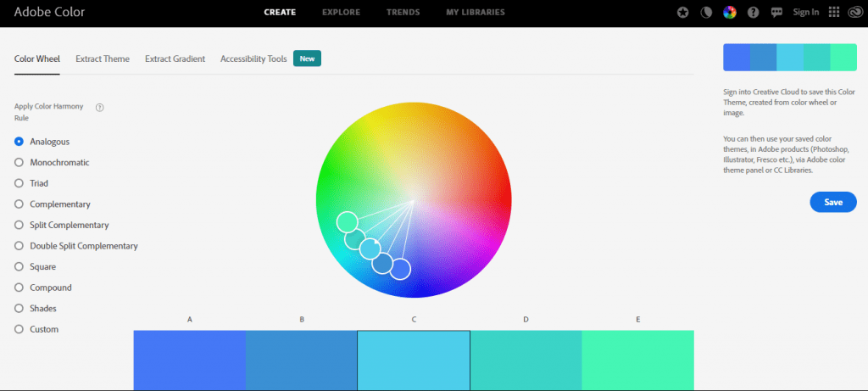Select the Custom harmony rule
Viewport: 868px width, 391px height.
click(36, 329)
